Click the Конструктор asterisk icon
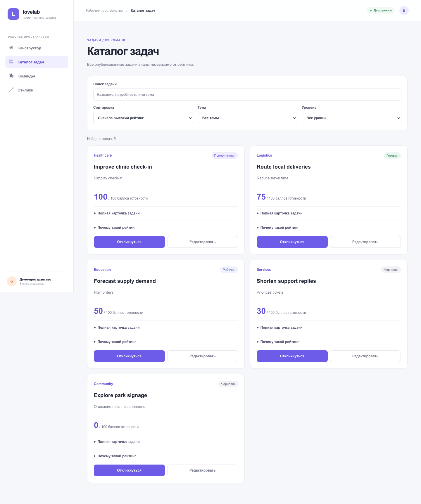 (x=11, y=48)
